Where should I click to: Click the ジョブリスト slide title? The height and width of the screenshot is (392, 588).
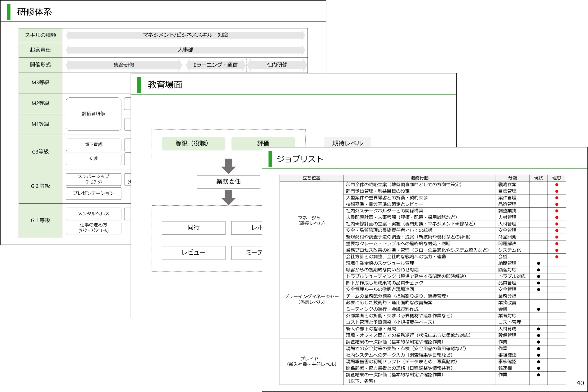[300, 159]
